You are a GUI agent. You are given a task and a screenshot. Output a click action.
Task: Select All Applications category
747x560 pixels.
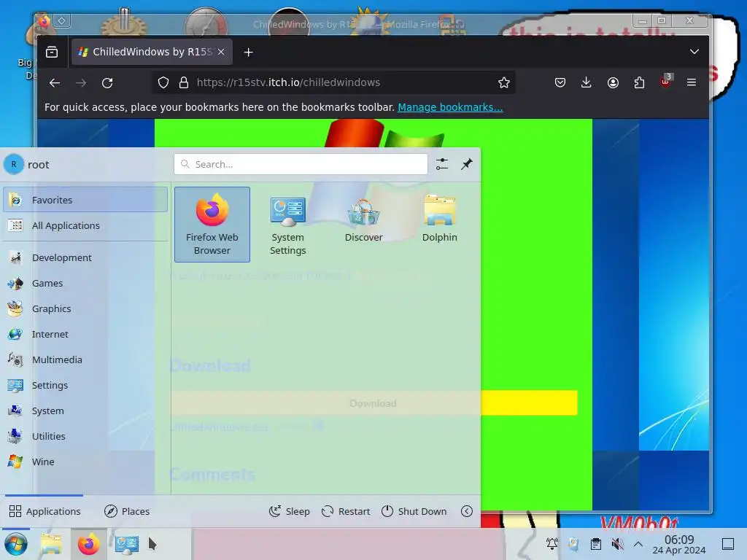coord(85,225)
